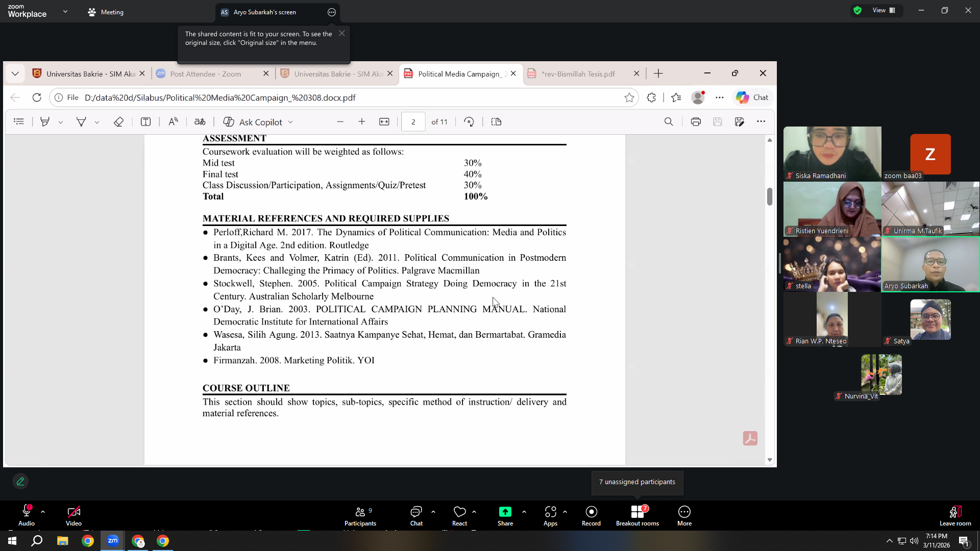The height and width of the screenshot is (551, 980).
Task: Open the Windows Start menu
Action: tap(12, 540)
